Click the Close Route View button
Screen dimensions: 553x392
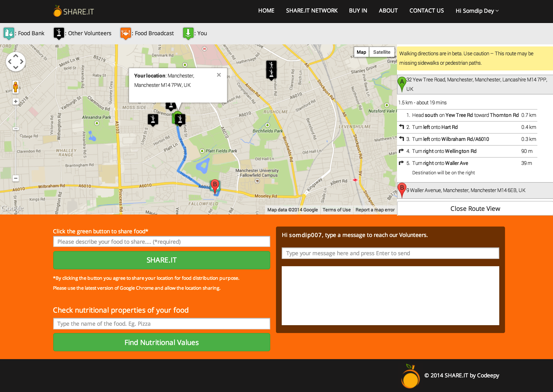pyautogui.click(x=475, y=209)
